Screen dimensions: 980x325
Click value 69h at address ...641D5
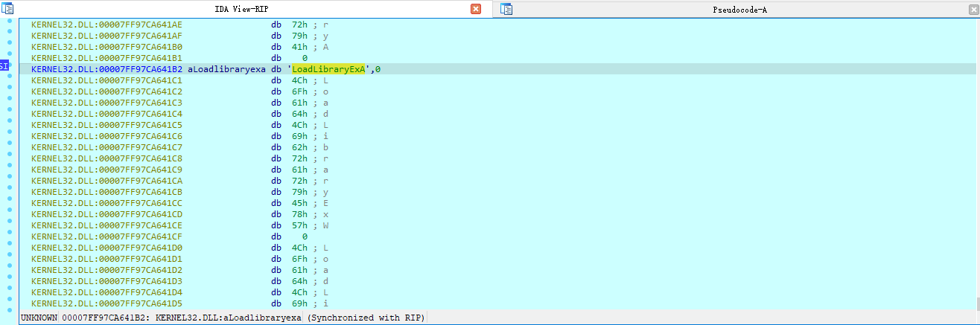point(299,303)
